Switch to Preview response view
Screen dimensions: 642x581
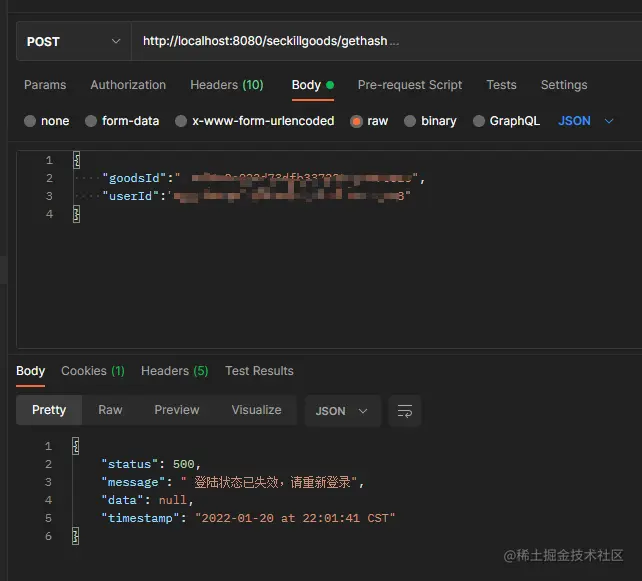coord(177,410)
